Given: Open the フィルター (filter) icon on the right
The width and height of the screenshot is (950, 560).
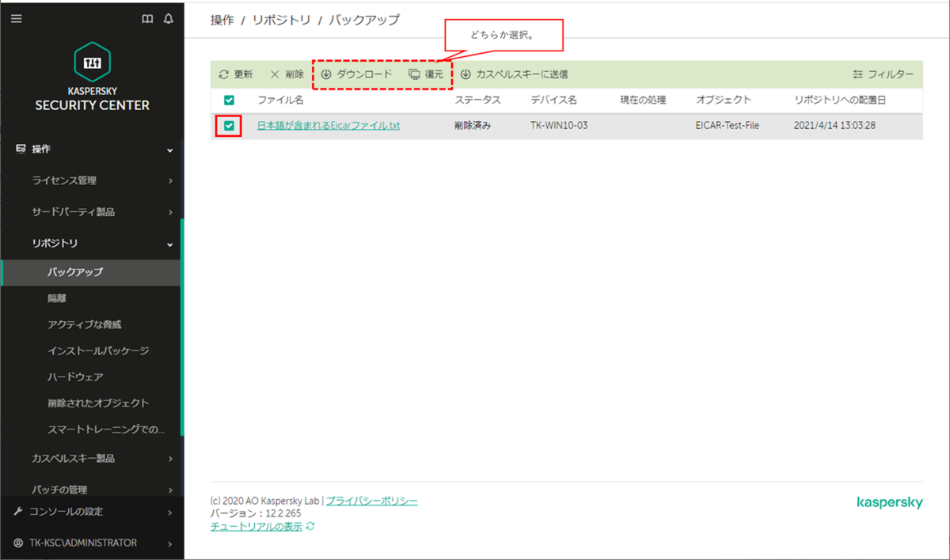Looking at the screenshot, I should point(858,74).
